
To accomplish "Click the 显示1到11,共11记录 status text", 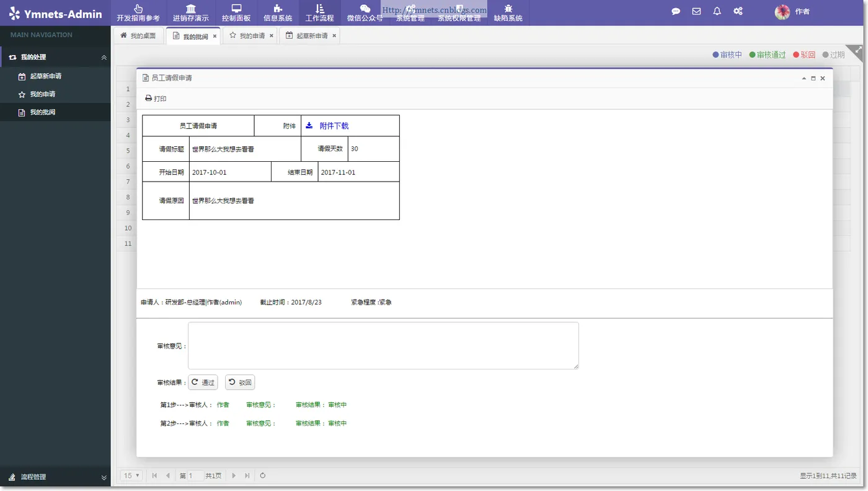I will click(x=828, y=476).
